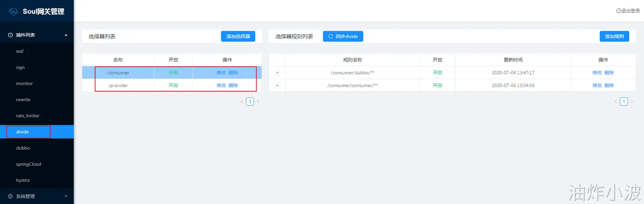Click the 规则名称 column header
This screenshot has width=644, height=204.
click(x=352, y=60)
